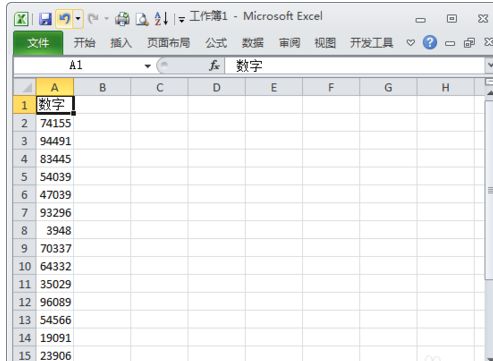
Task: Select cell with value 54566
Action: (55, 320)
